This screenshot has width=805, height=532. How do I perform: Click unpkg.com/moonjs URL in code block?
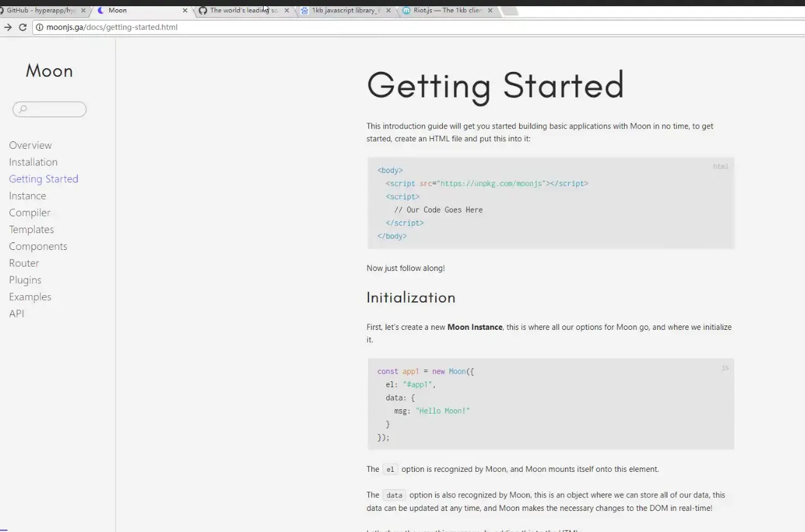pyautogui.click(x=492, y=184)
